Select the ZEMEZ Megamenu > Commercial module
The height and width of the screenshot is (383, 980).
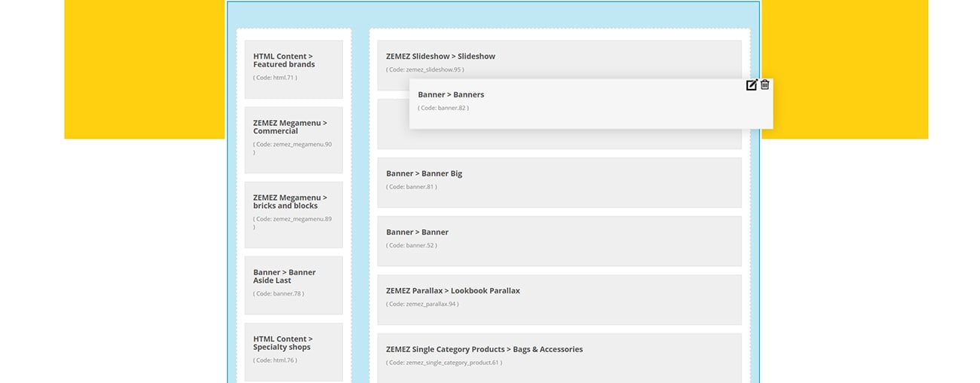coord(293,140)
